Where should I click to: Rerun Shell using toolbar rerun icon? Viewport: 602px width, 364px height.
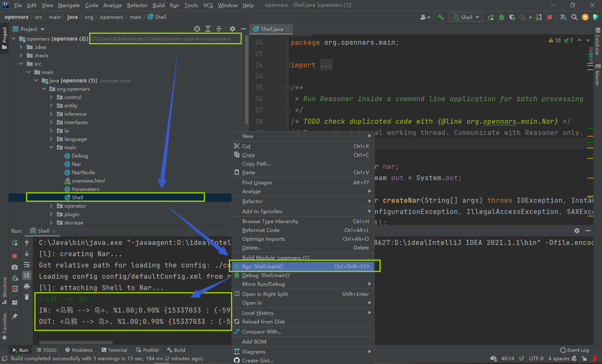coord(491,17)
